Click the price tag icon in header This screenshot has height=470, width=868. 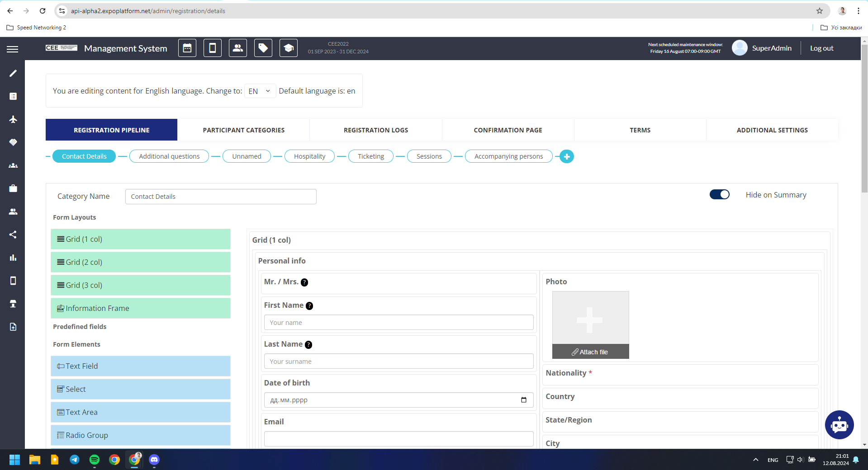[x=263, y=48]
